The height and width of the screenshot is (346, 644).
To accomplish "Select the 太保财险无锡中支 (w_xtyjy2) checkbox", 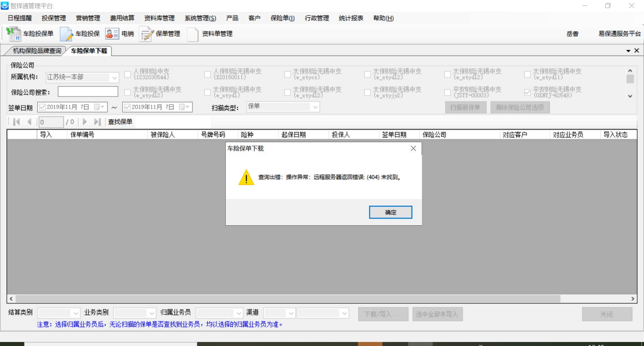I will (x=368, y=92).
